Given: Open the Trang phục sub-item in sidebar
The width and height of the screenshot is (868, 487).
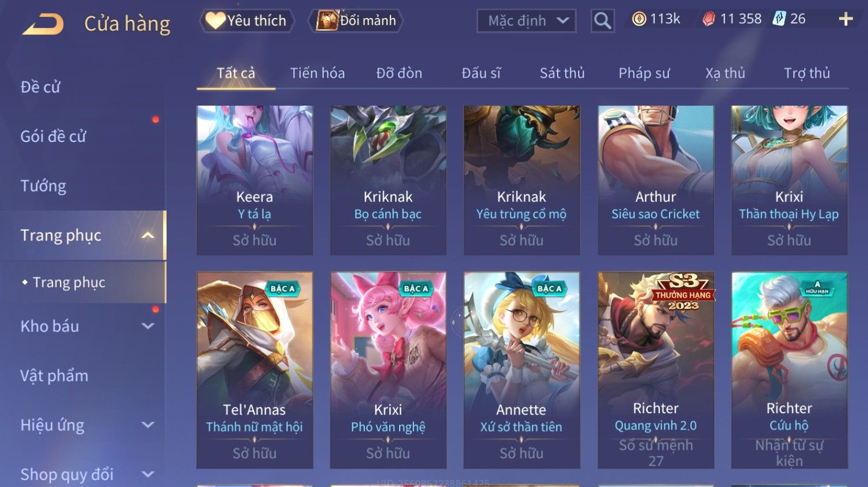Looking at the screenshot, I should (x=69, y=282).
